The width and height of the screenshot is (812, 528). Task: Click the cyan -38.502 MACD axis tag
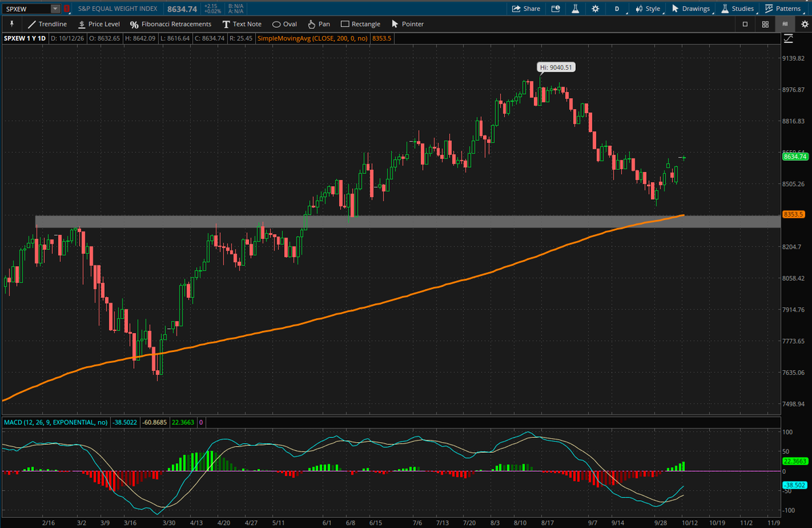point(794,485)
